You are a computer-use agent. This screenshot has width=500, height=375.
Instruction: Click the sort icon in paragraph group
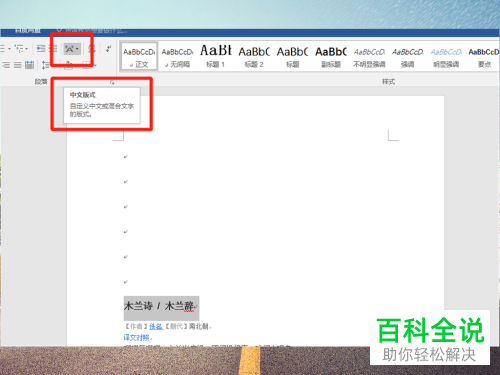pos(92,49)
